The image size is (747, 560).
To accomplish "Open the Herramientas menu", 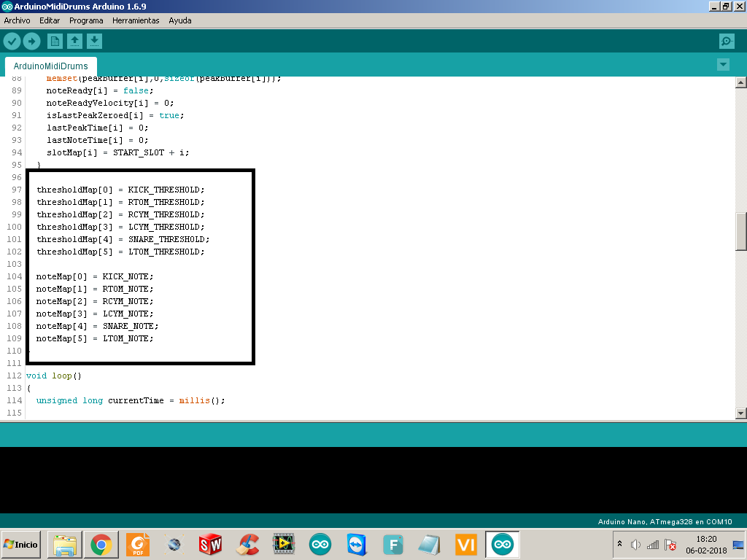I will pos(136,20).
